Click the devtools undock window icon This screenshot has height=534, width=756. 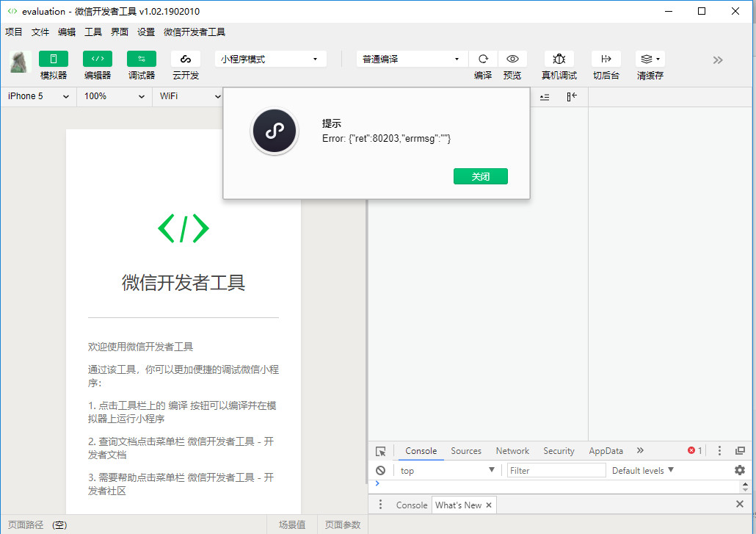coord(740,450)
